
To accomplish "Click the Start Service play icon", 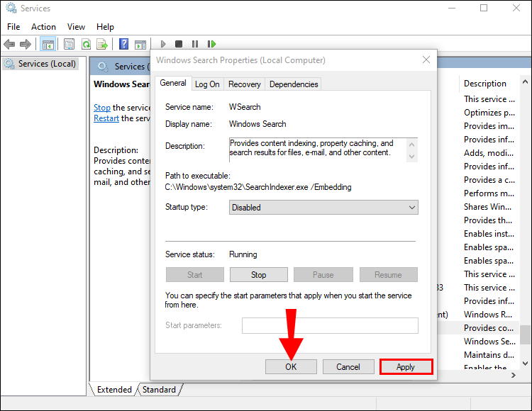I will [x=163, y=44].
